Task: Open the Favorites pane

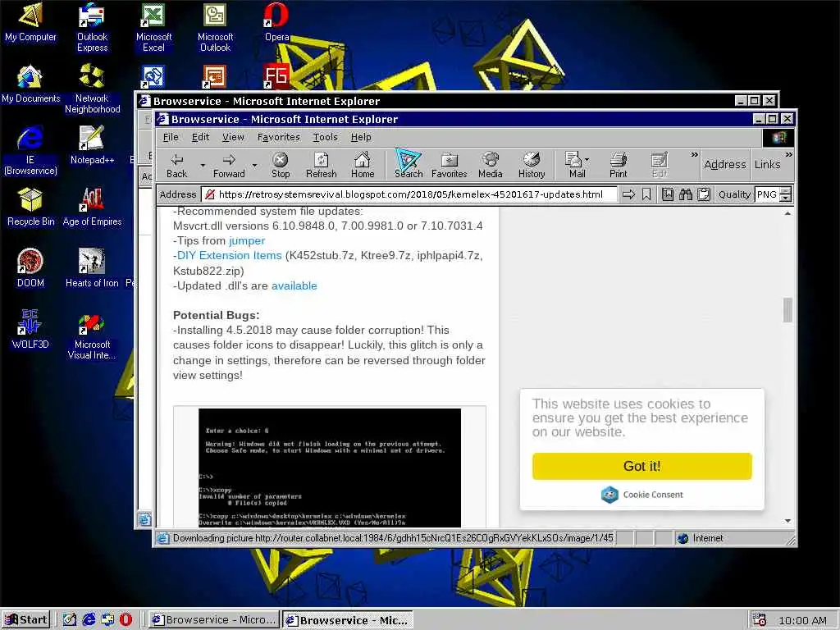Action: pos(449,164)
